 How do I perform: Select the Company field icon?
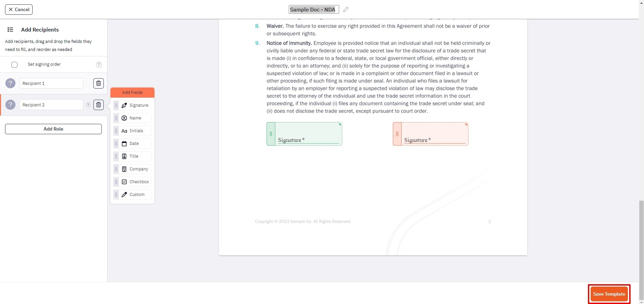124,169
